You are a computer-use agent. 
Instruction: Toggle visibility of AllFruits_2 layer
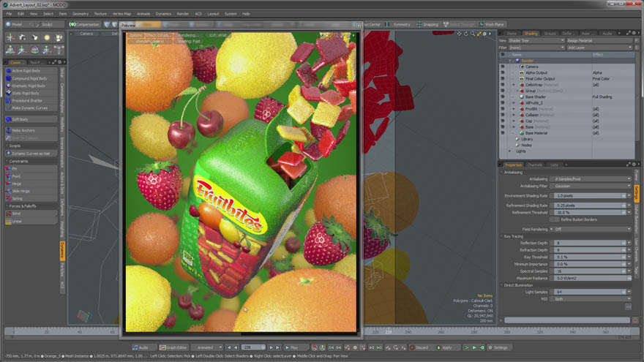click(x=502, y=103)
